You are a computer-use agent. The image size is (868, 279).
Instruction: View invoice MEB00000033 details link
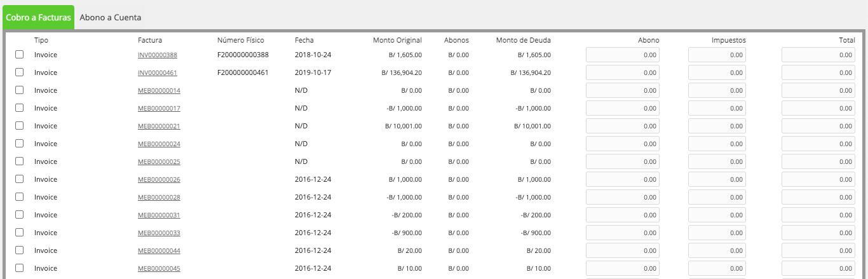click(159, 233)
